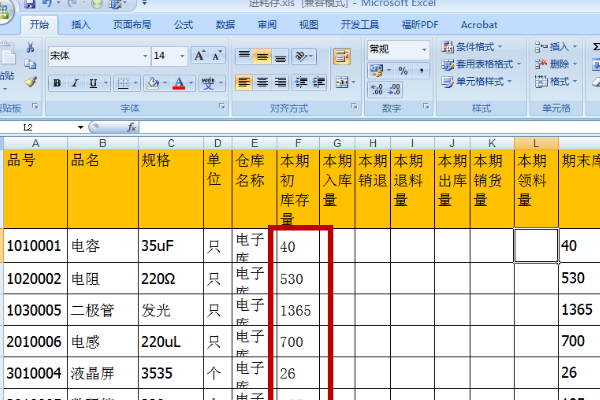Expand the border options arrow
600x400 pixels.
pos(136,83)
